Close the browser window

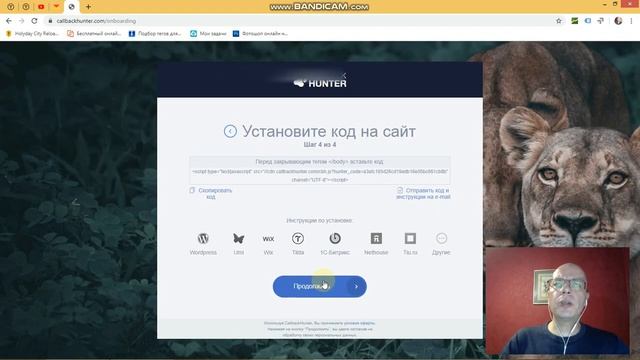630,4
